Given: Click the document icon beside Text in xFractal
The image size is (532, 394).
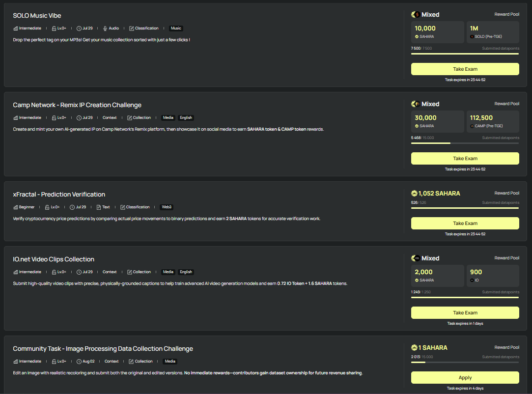Looking at the screenshot, I should click(x=99, y=207).
